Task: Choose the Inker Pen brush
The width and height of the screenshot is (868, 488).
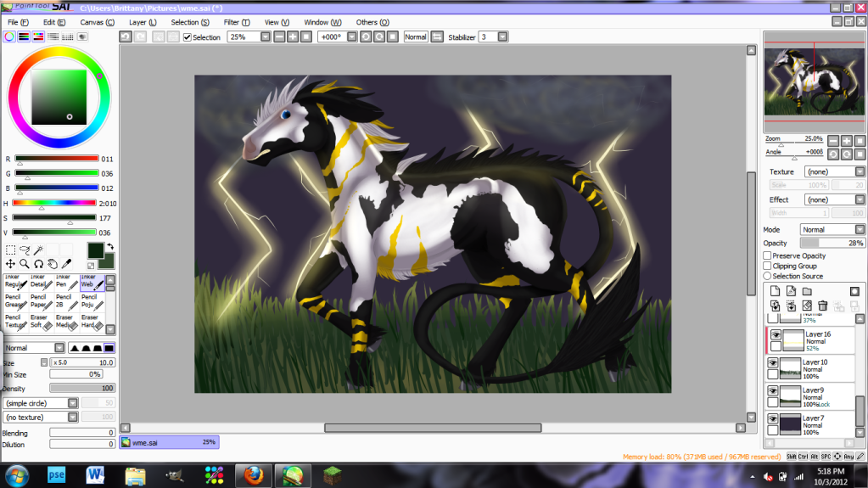Action: pos(67,282)
